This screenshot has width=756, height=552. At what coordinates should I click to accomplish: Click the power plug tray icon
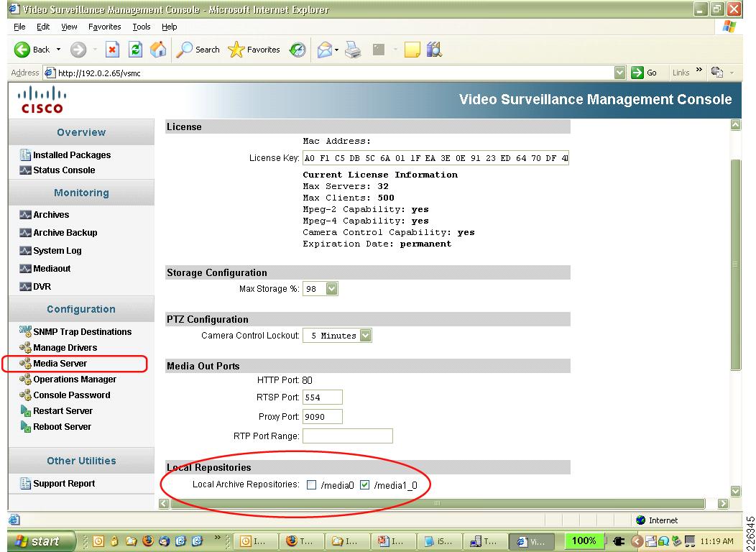click(x=619, y=541)
